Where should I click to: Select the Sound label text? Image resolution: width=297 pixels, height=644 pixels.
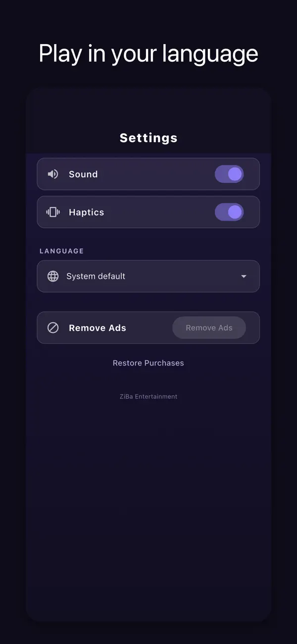coord(83,174)
